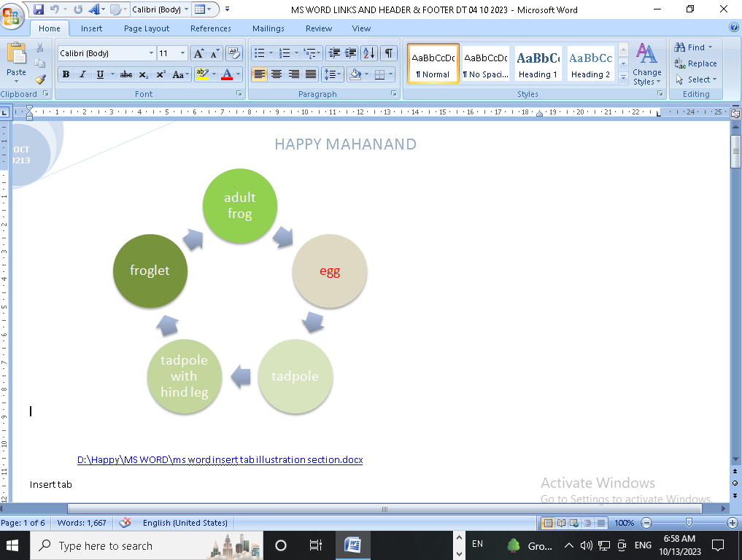The width and height of the screenshot is (742, 560).
Task: Apply superscript formatting
Action: [x=161, y=74]
